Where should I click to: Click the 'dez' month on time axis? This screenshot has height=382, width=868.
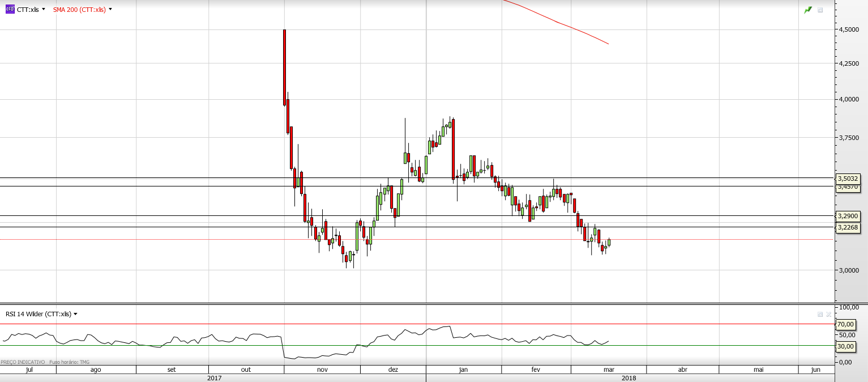pos(393,370)
